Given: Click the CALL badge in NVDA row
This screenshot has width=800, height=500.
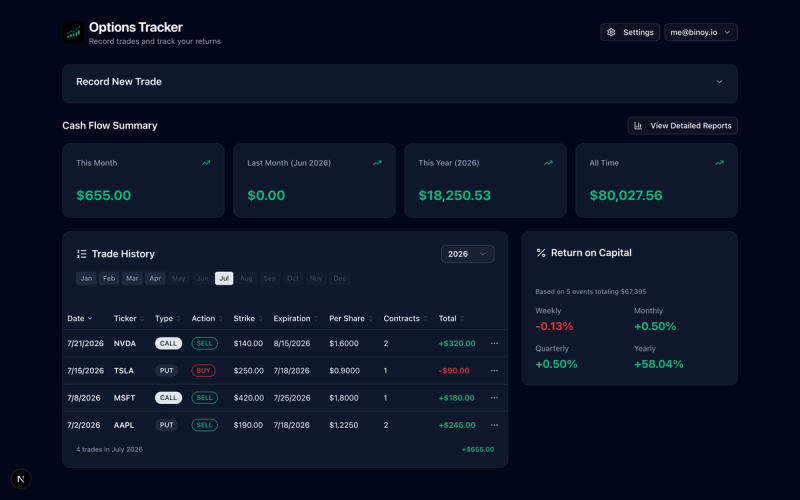Looking at the screenshot, I should pos(168,343).
